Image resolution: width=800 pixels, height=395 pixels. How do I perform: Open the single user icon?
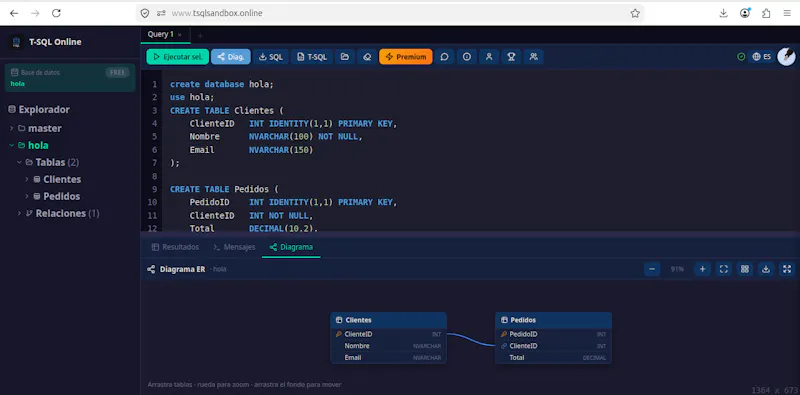[x=489, y=57]
